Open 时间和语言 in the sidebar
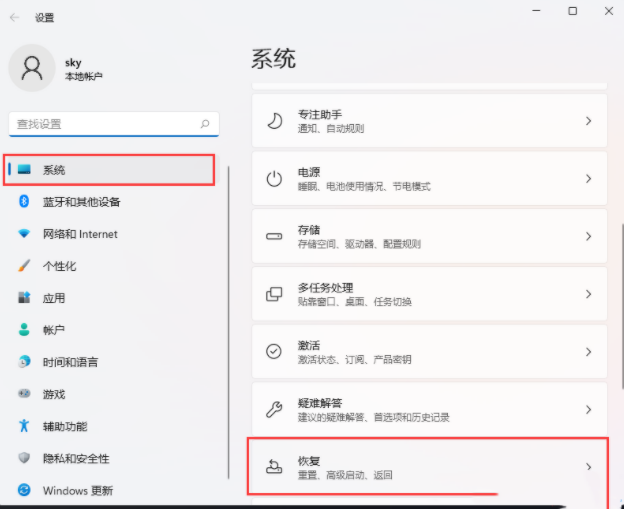The height and width of the screenshot is (510, 624). (x=70, y=362)
